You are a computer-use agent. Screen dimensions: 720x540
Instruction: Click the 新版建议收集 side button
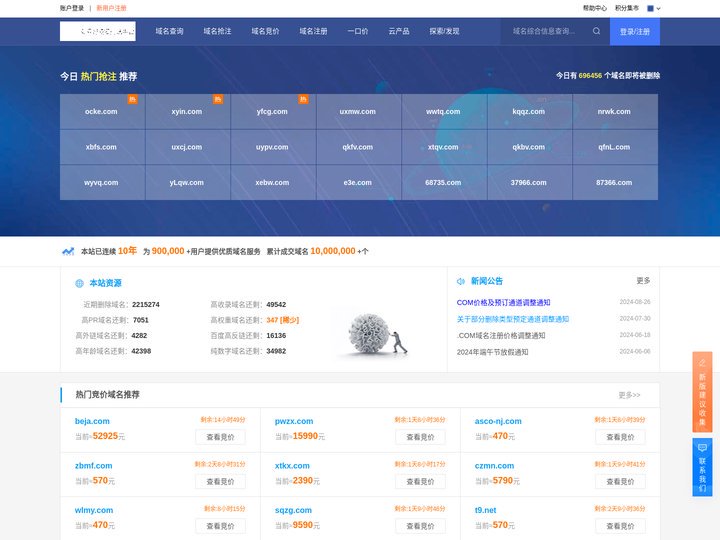tap(702, 392)
